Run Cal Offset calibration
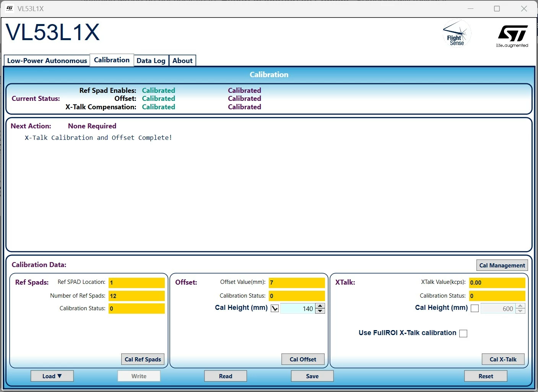538x392 pixels. click(x=303, y=359)
